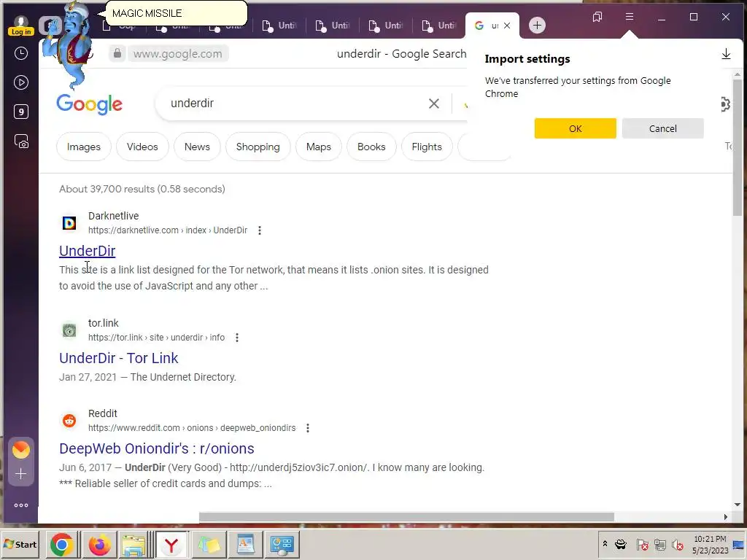This screenshot has height=560, width=747.
Task: Open more options for Darknetlive result
Action: [260, 230]
